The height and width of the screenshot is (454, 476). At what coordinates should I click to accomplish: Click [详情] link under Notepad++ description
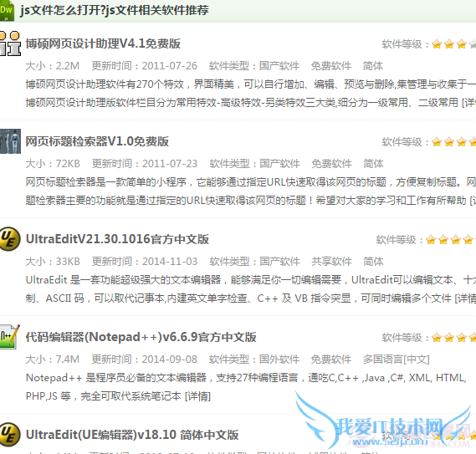[x=197, y=396]
